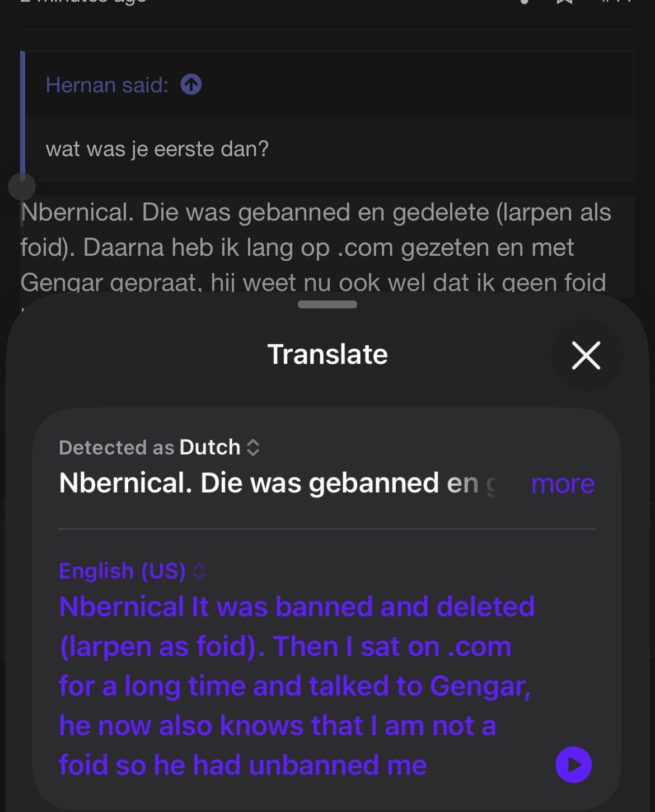Tap the bookmark icon above the post
Viewport: 655px width, 812px height.
click(564, 2)
